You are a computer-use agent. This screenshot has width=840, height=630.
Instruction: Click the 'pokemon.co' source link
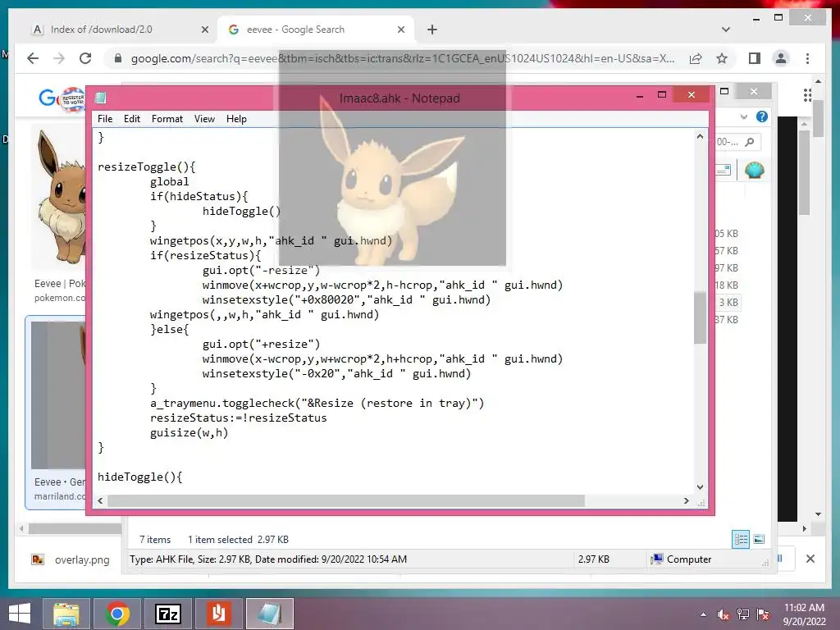coord(59,298)
